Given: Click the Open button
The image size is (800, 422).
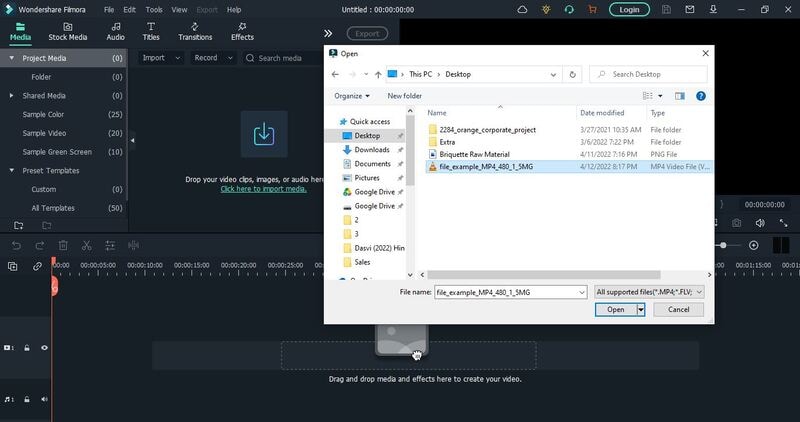Looking at the screenshot, I should pyautogui.click(x=616, y=309).
